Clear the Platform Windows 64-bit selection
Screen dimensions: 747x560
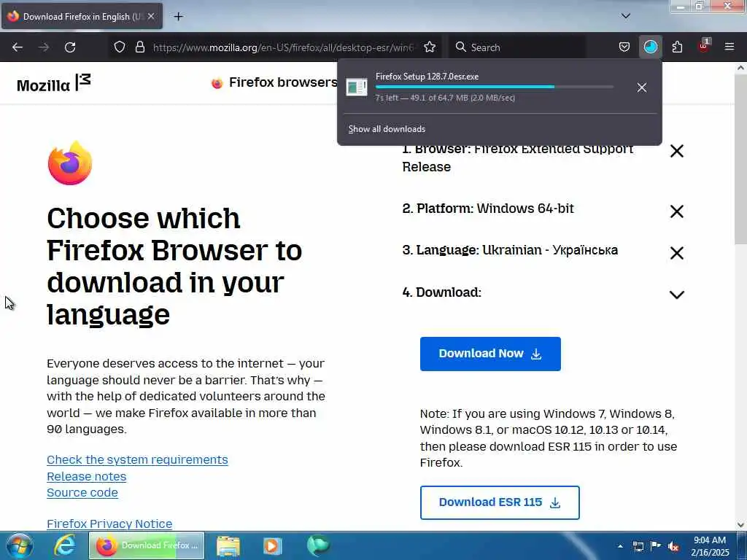676,211
